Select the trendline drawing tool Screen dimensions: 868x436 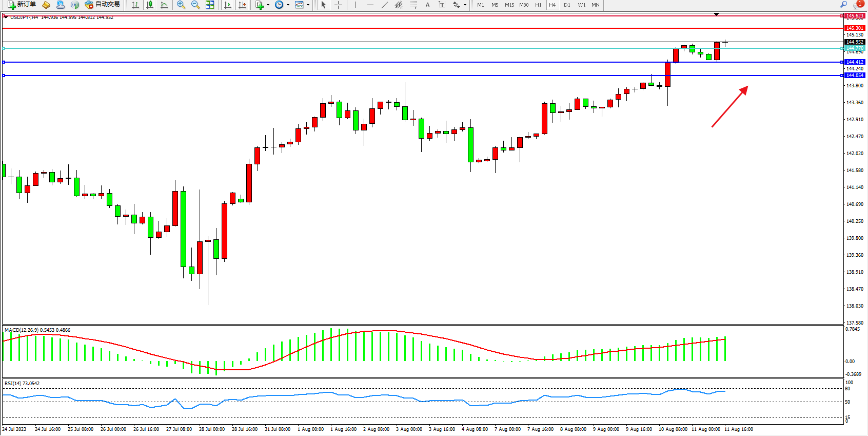(x=385, y=5)
